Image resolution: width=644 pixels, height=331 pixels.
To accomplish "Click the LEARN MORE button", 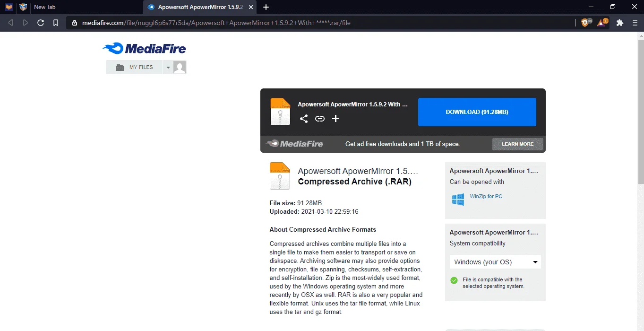I will [517, 144].
